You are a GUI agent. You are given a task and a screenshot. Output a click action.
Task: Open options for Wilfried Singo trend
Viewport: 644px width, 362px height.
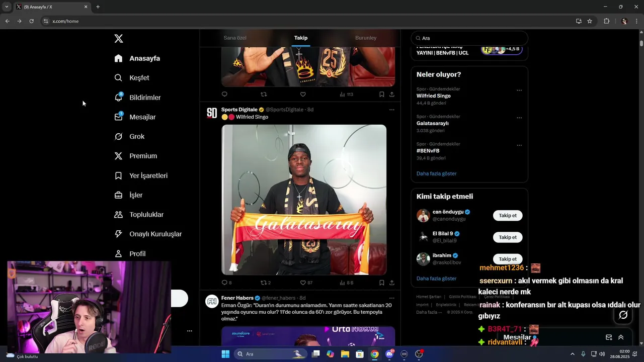click(x=519, y=90)
